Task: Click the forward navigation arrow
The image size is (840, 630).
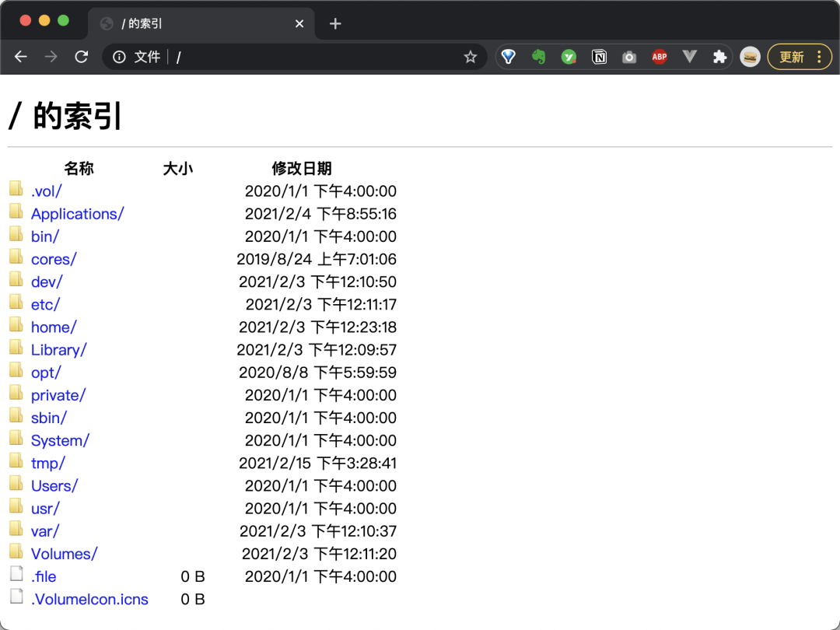Action: point(51,57)
